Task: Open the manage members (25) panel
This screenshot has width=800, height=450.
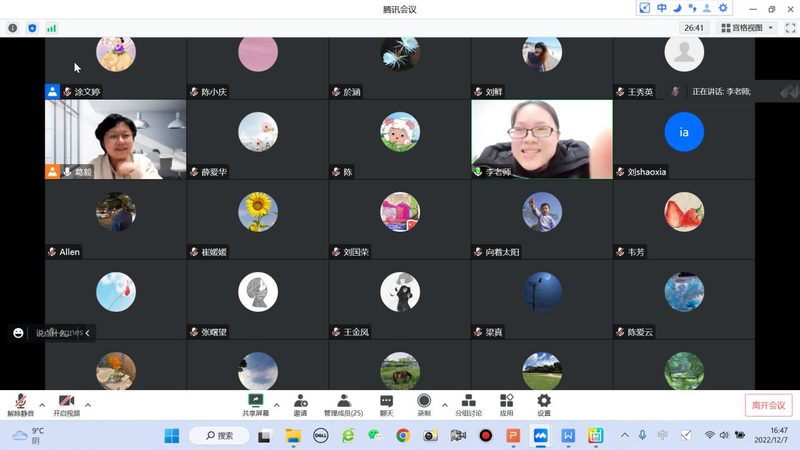Action: point(343,402)
